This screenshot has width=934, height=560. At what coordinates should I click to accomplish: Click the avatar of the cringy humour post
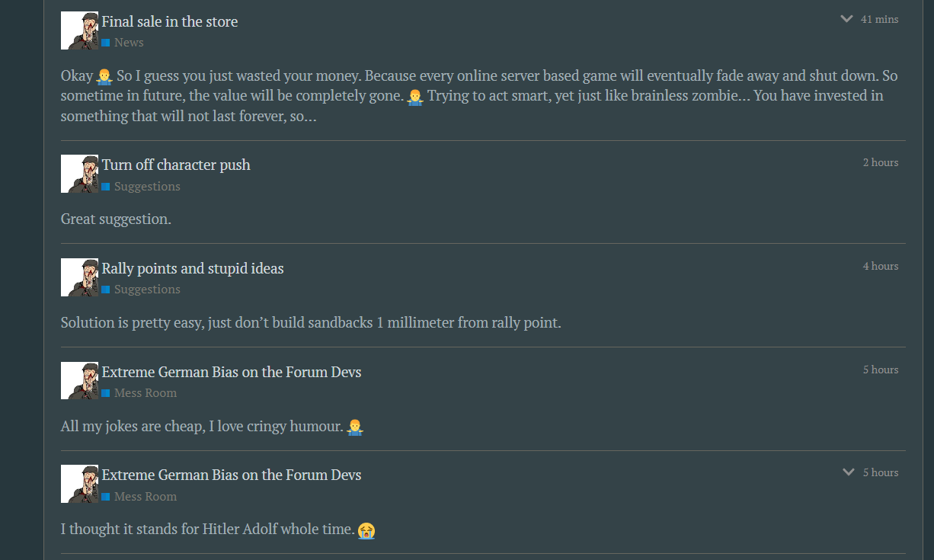point(79,381)
